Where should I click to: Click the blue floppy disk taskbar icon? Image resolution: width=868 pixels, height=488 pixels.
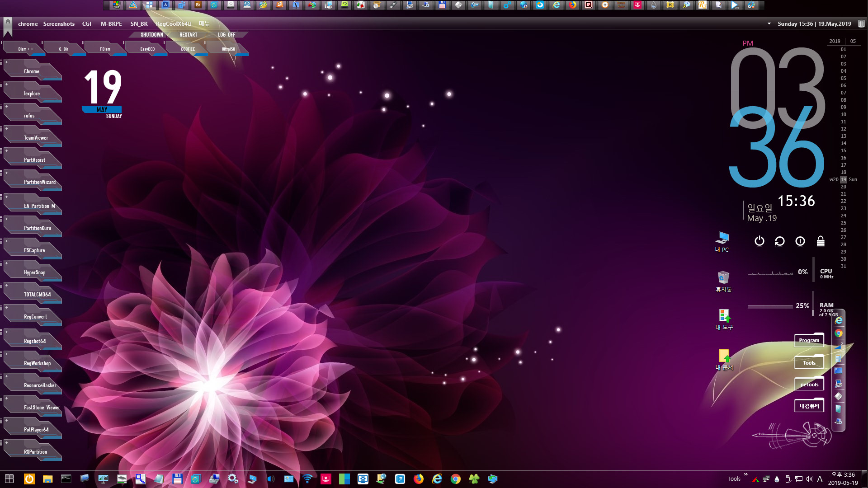tap(177, 479)
